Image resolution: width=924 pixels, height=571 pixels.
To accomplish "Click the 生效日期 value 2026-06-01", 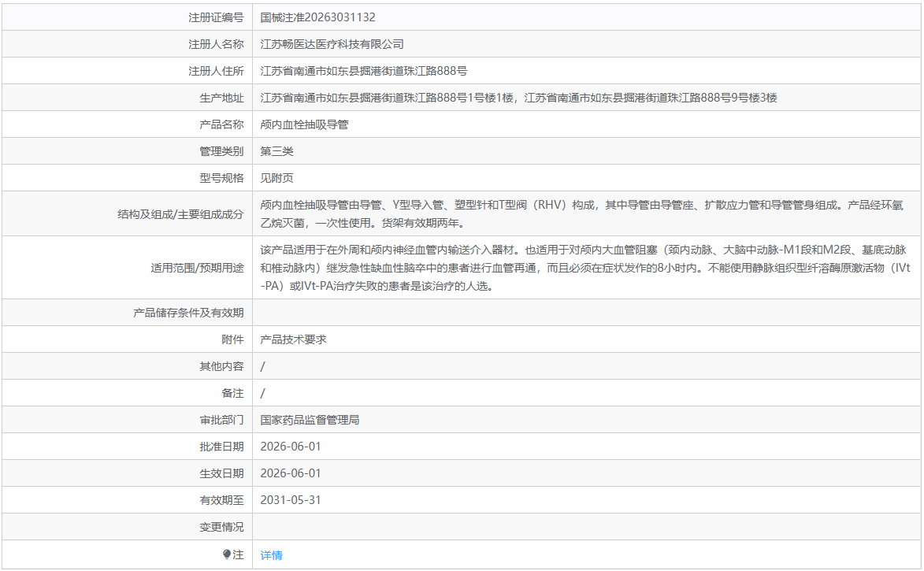I will 291,473.
